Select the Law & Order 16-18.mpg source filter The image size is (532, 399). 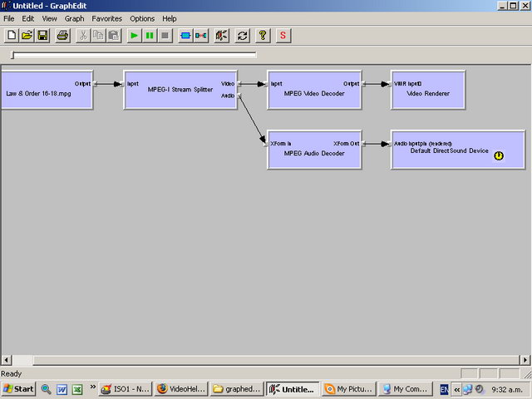(x=47, y=90)
